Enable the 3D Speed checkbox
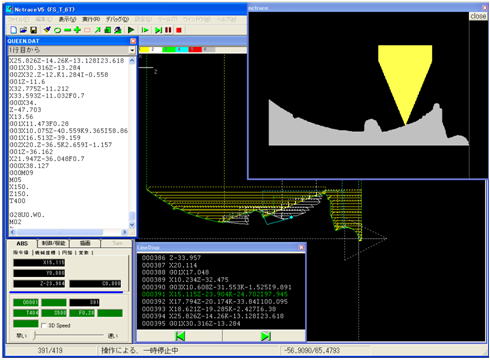The image size is (490, 360). [44, 325]
